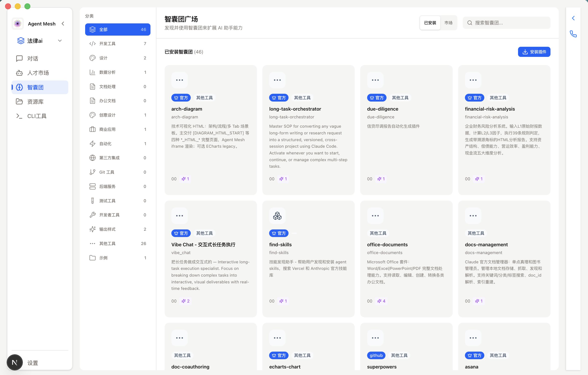Open 资源库 from the sidebar
The image size is (588, 375).
tap(40, 102)
